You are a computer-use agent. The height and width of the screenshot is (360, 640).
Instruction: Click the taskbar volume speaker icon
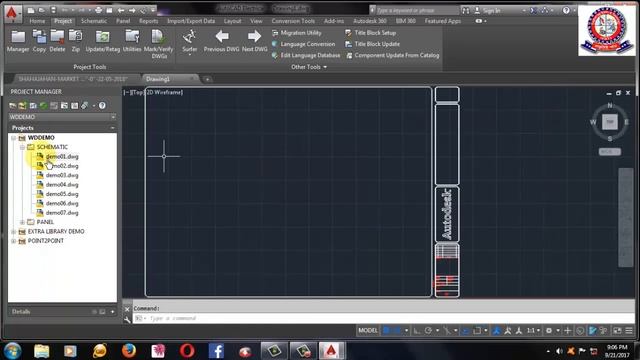click(x=559, y=351)
